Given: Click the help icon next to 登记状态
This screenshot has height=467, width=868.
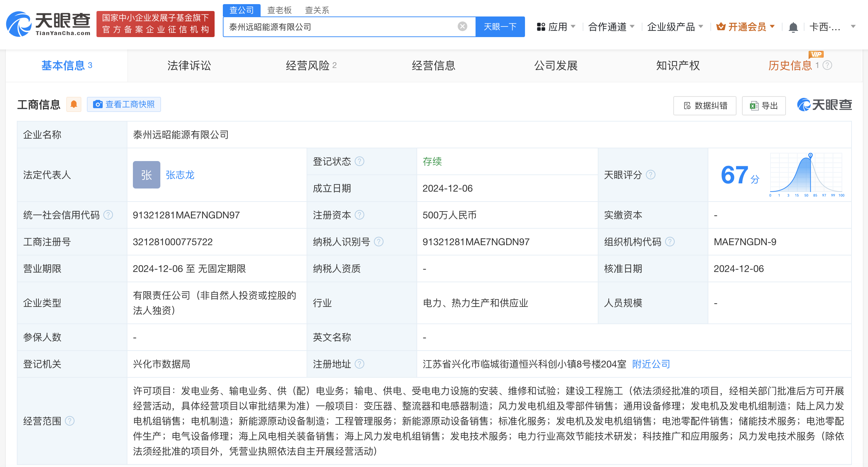Looking at the screenshot, I should [359, 161].
